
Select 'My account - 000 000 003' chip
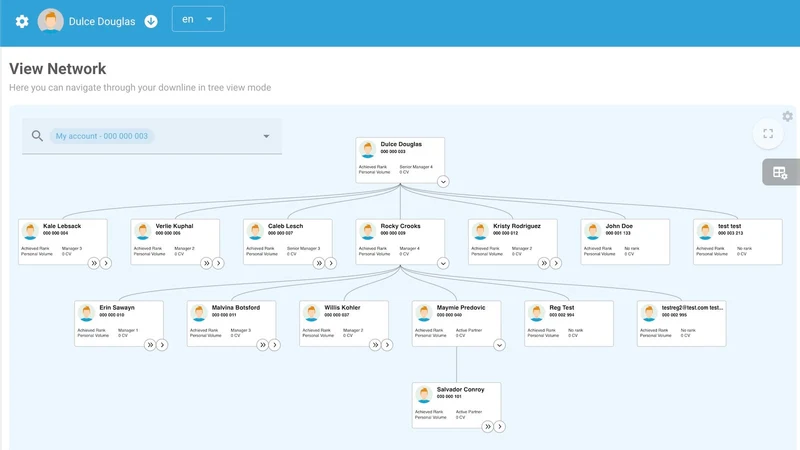pos(102,136)
